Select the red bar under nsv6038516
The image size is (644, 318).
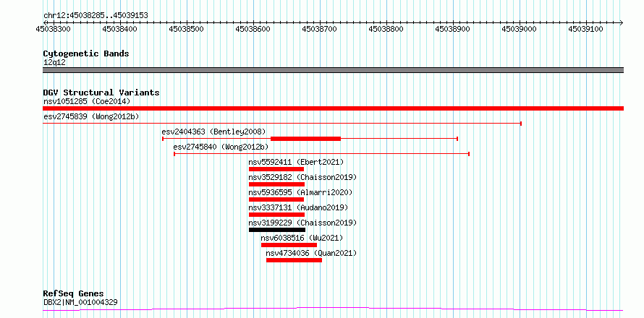point(289,245)
